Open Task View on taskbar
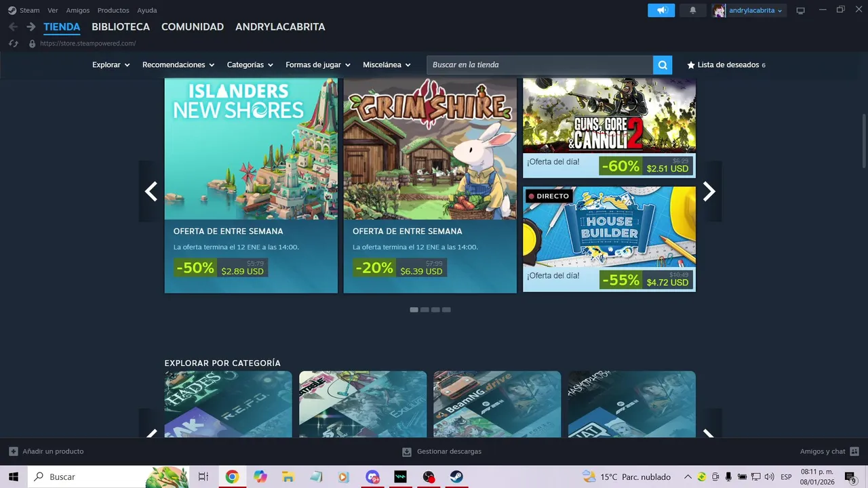Viewport: 868px width, 488px height. click(x=203, y=476)
